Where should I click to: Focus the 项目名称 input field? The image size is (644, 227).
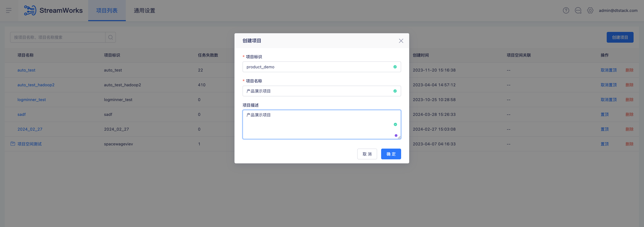(321, 91)
